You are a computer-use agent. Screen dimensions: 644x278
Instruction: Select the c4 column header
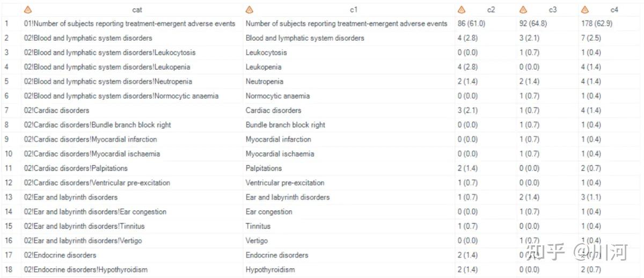click(614, 10)
